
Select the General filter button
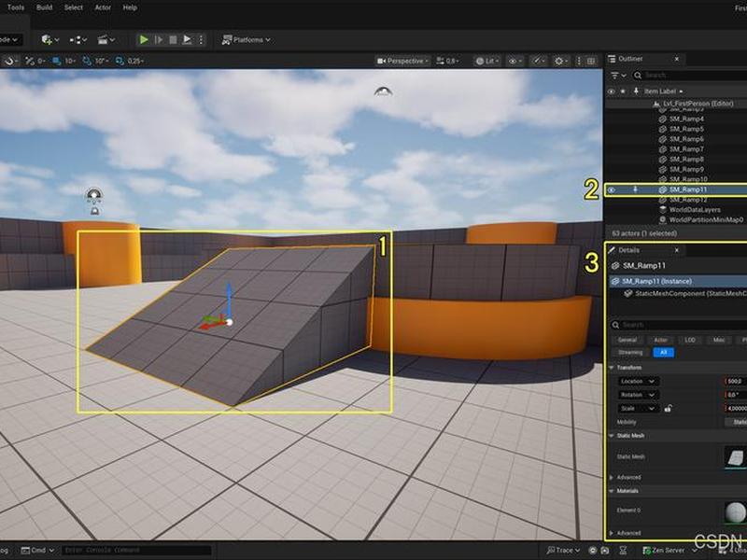[627, 340]
